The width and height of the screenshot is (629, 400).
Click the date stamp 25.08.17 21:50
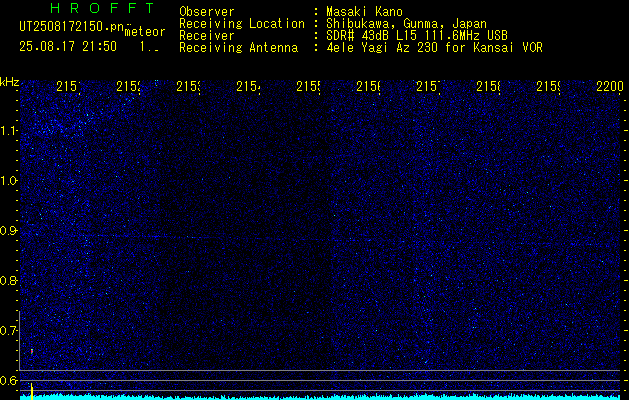coord(68,47)
